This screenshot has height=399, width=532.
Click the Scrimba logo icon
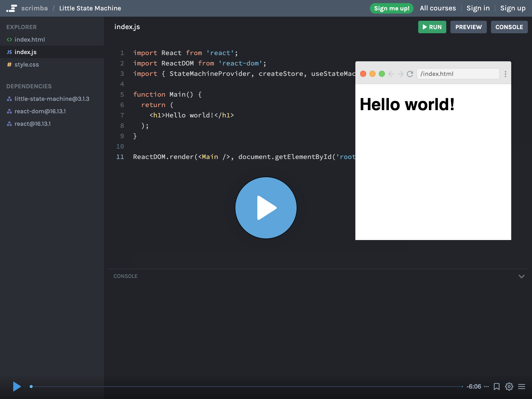click(x=12, y=8)
